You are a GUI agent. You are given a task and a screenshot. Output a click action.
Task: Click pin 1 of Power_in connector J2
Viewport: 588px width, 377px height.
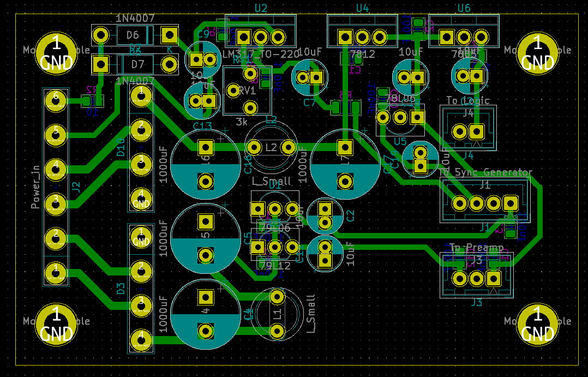[x=55, y=271]
